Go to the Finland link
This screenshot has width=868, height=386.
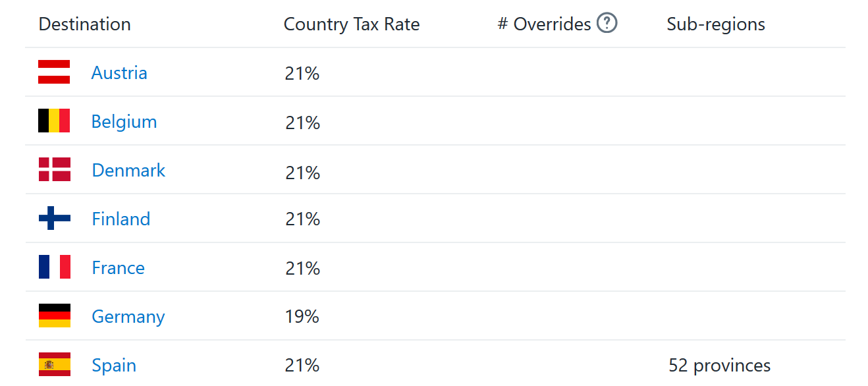pos(121,219)
